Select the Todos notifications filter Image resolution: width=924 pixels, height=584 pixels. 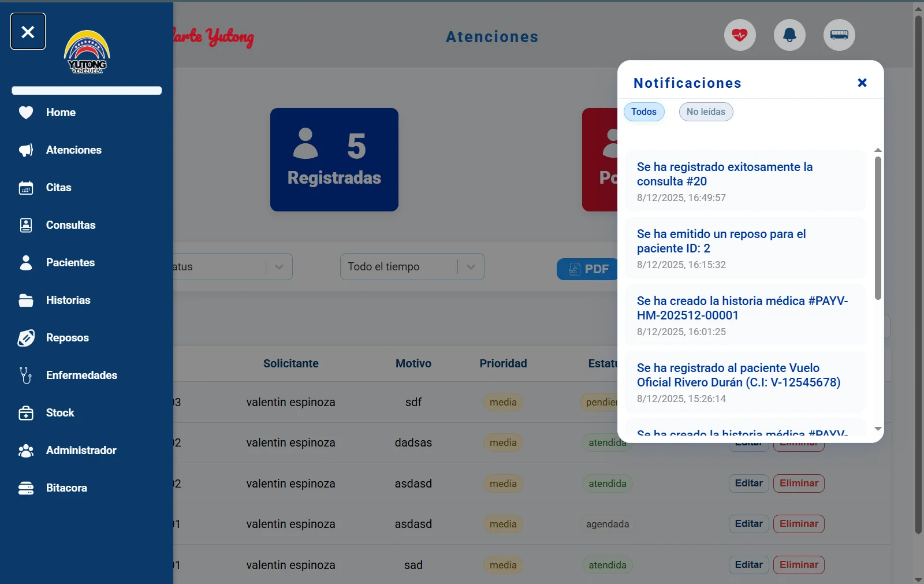point(644,112)
